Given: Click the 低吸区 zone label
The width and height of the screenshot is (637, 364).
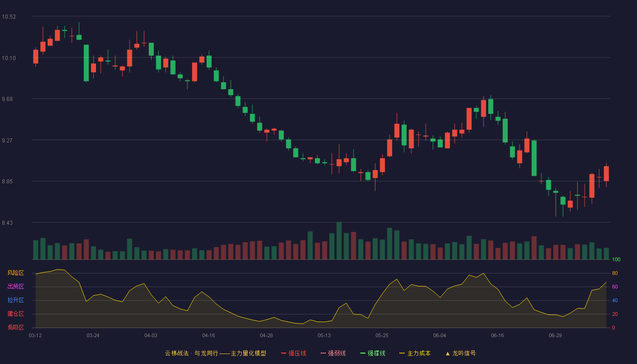Looking at the screenshot, I should coord(15,327).
